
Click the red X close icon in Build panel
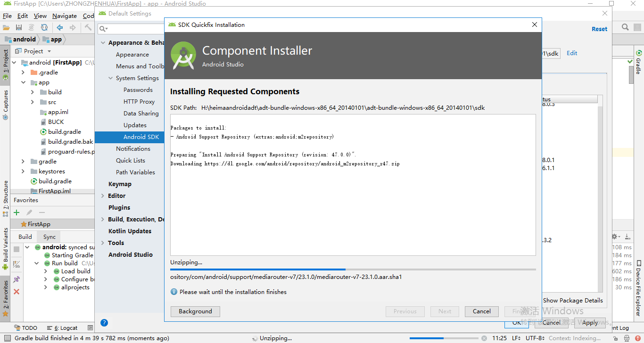17,292
